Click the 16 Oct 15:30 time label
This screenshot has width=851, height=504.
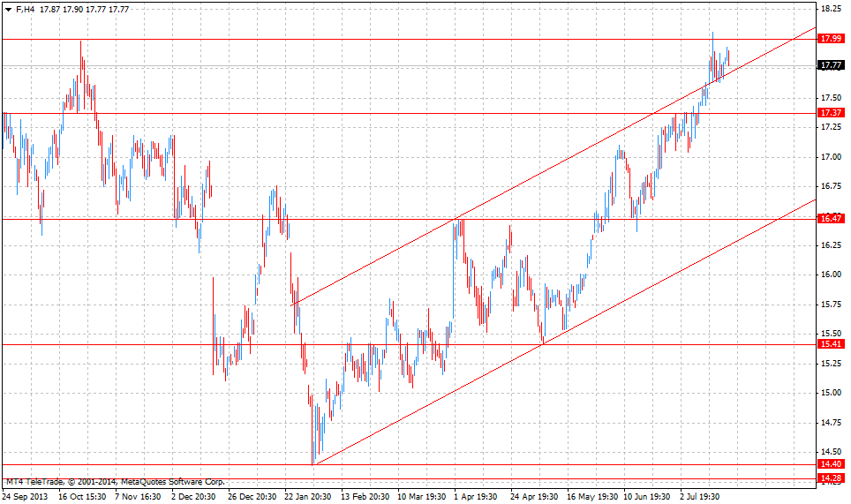coord(82,496)
